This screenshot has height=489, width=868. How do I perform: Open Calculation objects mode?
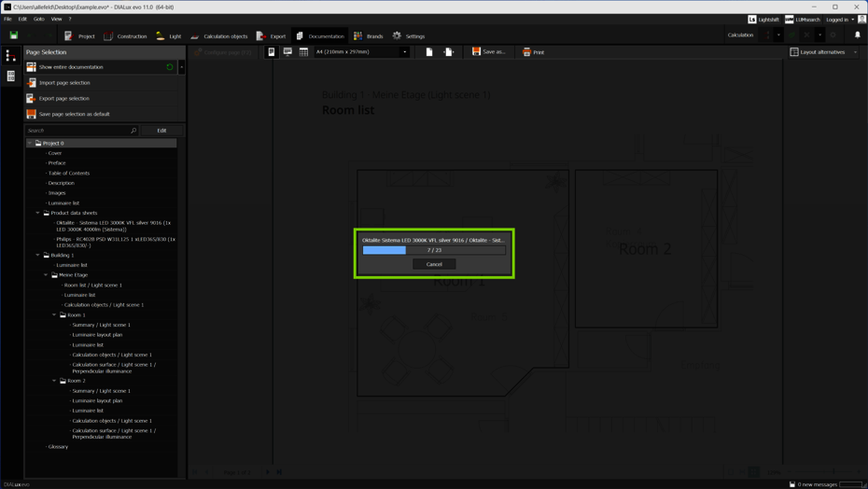tap(195, 36)
